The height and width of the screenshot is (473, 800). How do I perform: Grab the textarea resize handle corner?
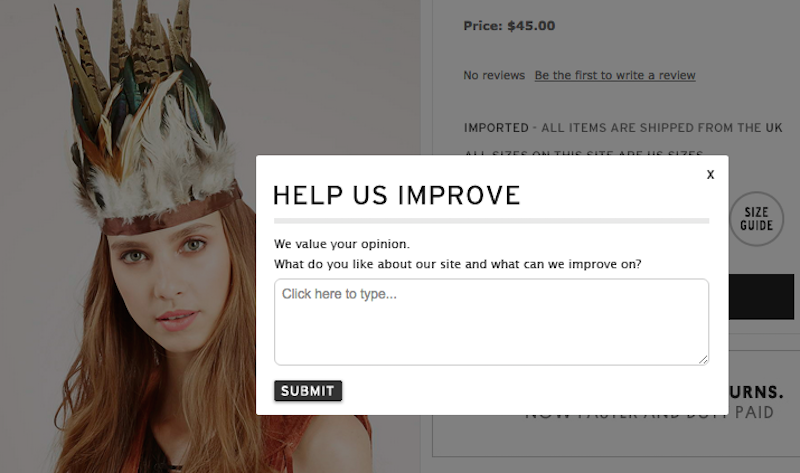coord(703,359)
